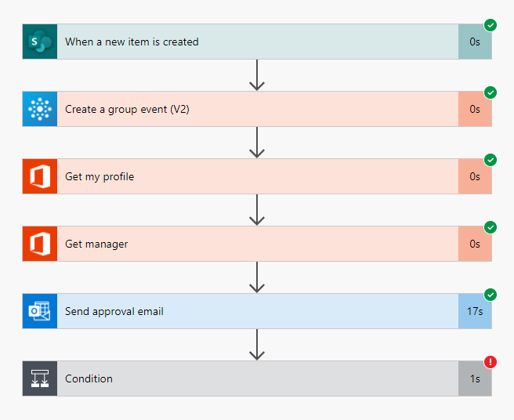Click the red error badge on Condition
The width and height of the screenshot is (514, 420).
point(490,362)
